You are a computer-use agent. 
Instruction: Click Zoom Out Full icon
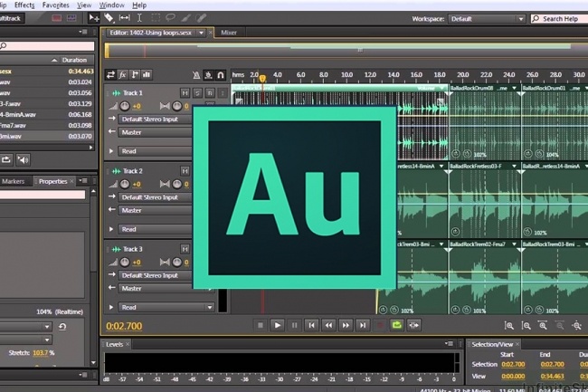pyautogui.click(x=577, y=326)
